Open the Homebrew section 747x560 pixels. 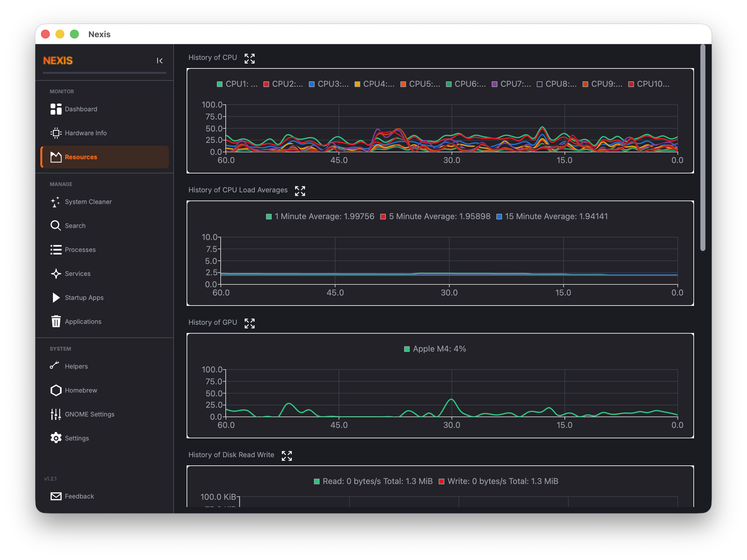coord(81,390)
